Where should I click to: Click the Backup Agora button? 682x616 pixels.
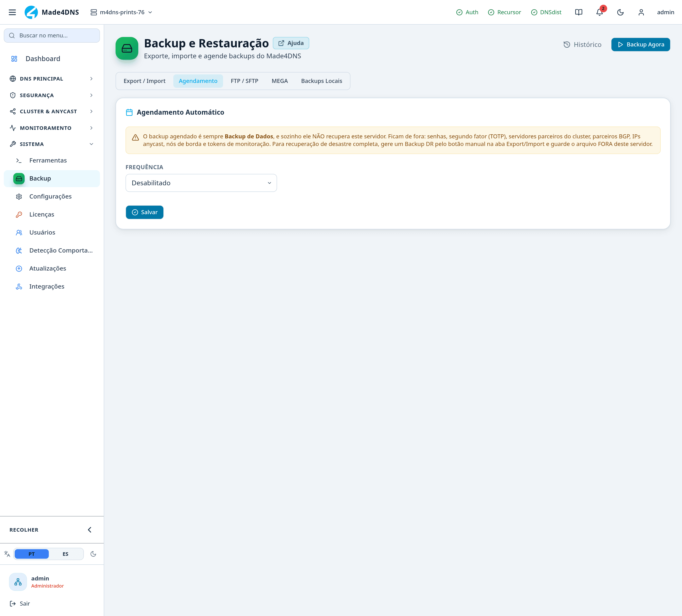coord(640,44)
